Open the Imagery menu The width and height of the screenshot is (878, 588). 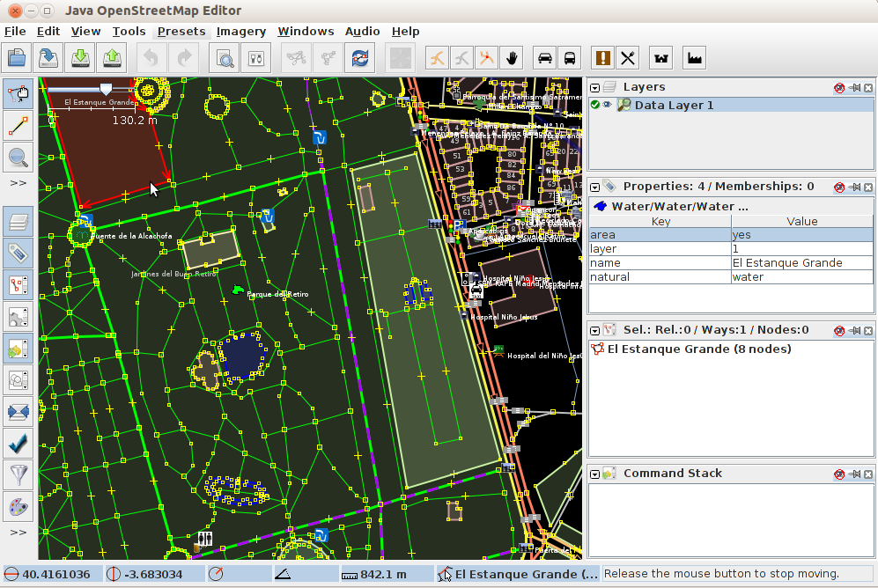click(241, 31)
